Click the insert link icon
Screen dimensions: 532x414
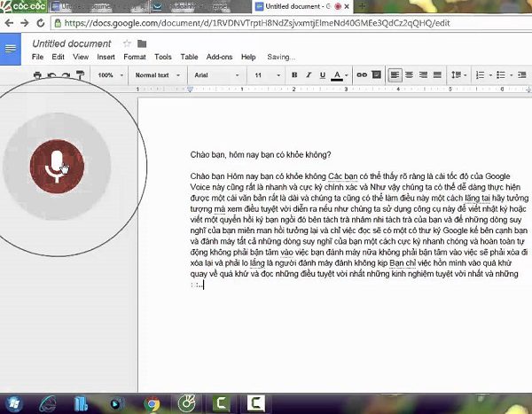(364, 75)
